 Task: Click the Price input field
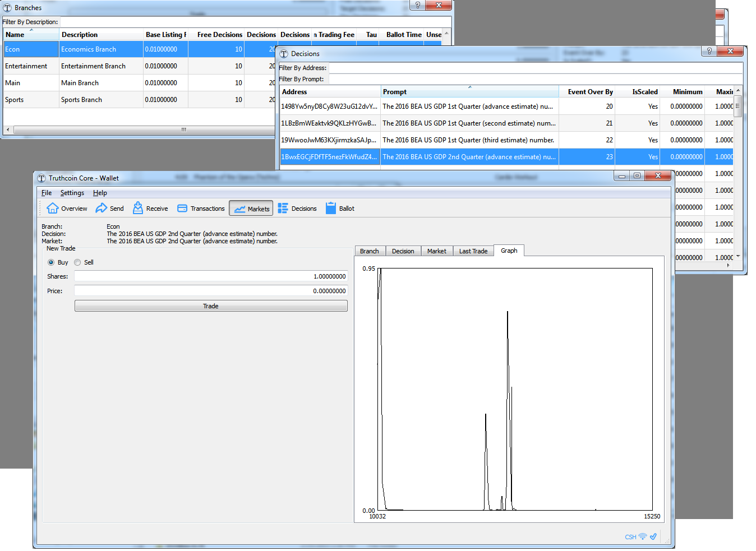click(x=211, y=291)
